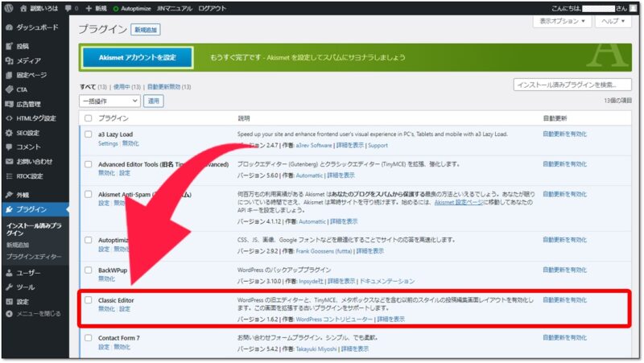
Task: Open comments bubble icon in admin bar
Action: coord(68,8)
